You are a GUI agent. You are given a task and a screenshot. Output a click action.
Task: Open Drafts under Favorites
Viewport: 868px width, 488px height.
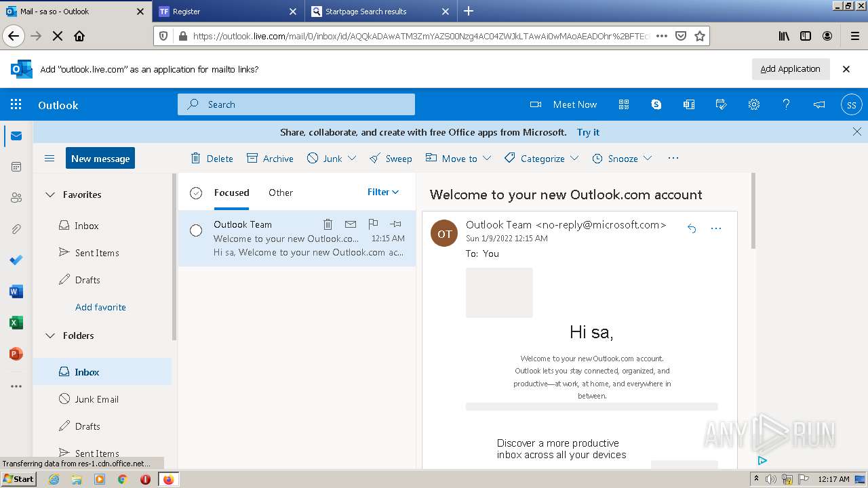click(102, 280)
